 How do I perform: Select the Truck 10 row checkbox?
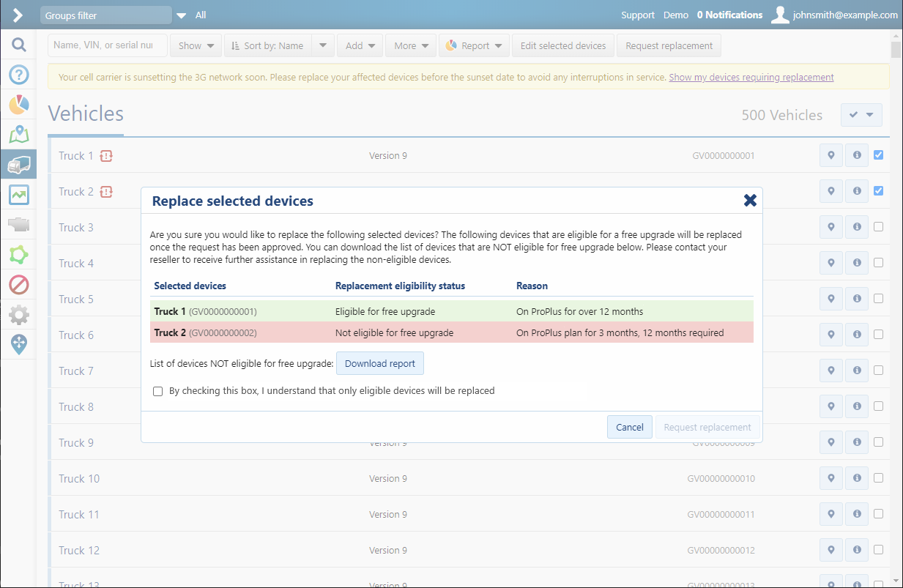pos(878,478)
